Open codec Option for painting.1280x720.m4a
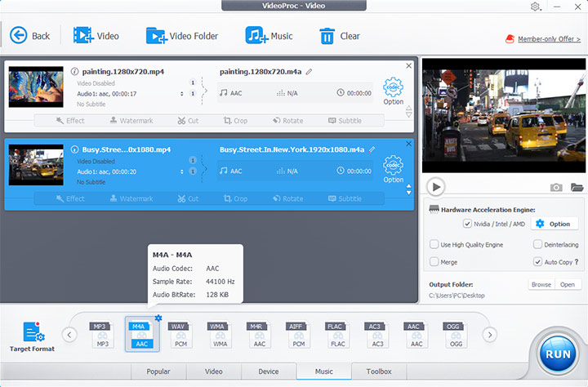This screenshot has height=387, width=588. [x=393, y=91]
